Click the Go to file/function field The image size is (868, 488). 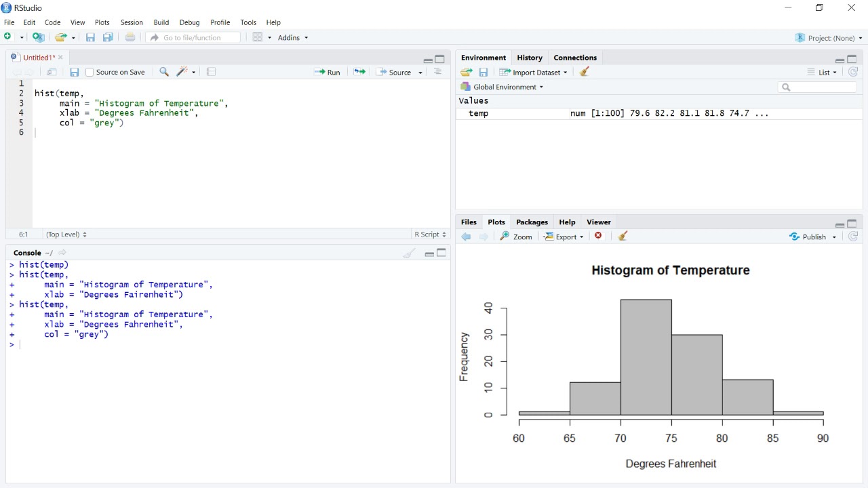tap(194, 37)
